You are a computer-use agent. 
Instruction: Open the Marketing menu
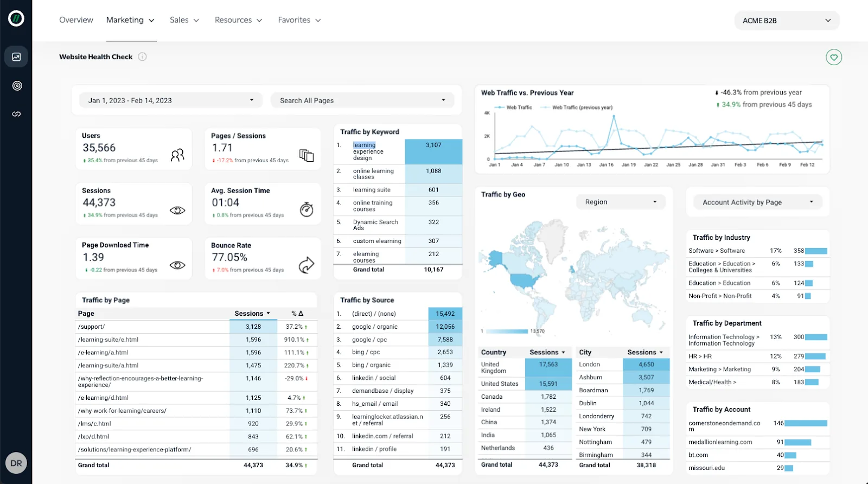pyautogui.click(x=130, y=20)
